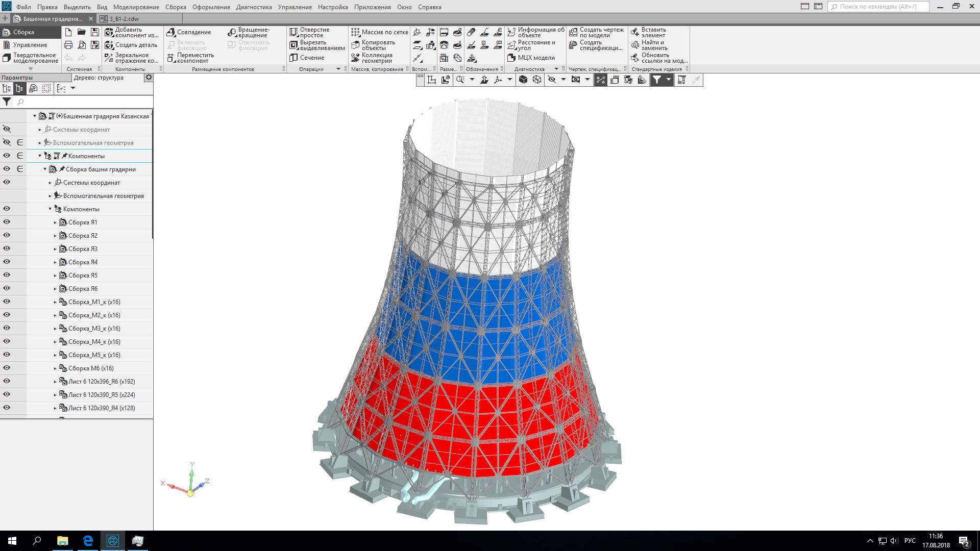Toggle visibility of Сборка_М3_к (x16)
This screenshot has width=980, height=551.
(x=7, y=328)
